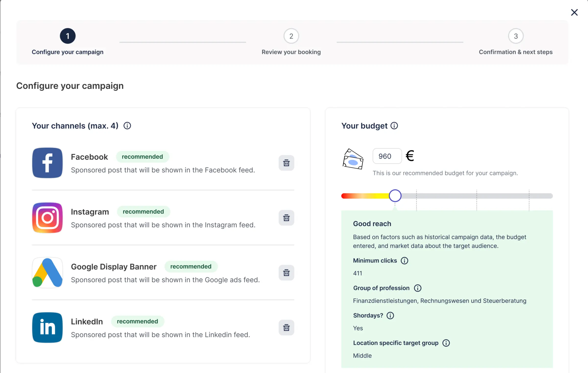Click the Your channels (max. 4) heading

pyautogui.click(x=75, y=126)
